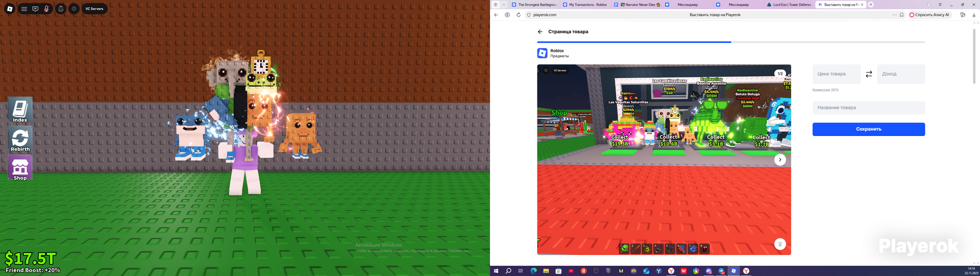Unmute the microphone in Roblox
Image resolution: width=980 pixels, height=276 pixels.
46,9
